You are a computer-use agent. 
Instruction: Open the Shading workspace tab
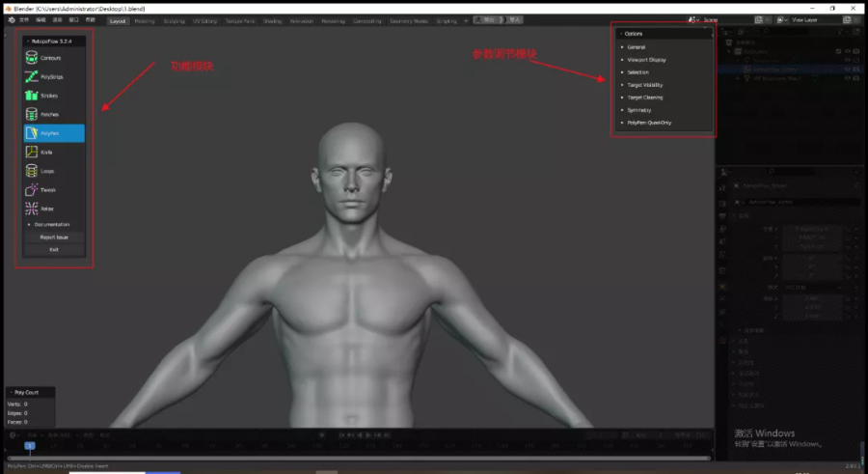(x=273, y=20)
